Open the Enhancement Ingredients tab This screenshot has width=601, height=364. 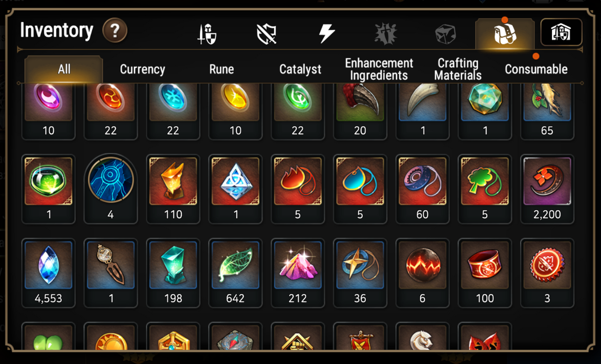point(379,69)
